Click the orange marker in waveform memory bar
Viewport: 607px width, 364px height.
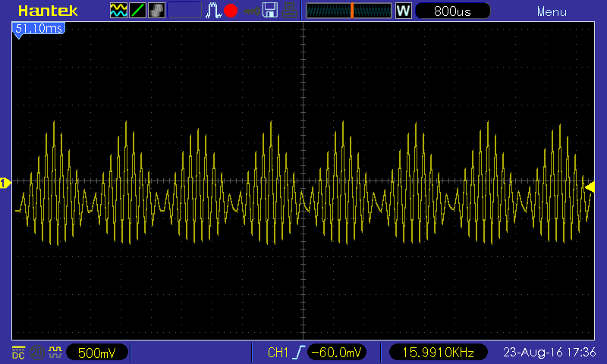(352, 11)
